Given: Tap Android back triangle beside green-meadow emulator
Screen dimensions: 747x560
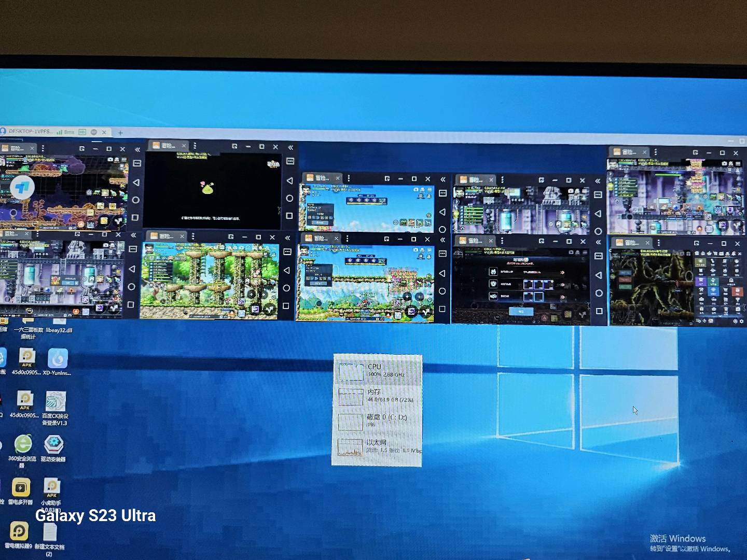Looking at the screenshot, I should tap(442, 273).
